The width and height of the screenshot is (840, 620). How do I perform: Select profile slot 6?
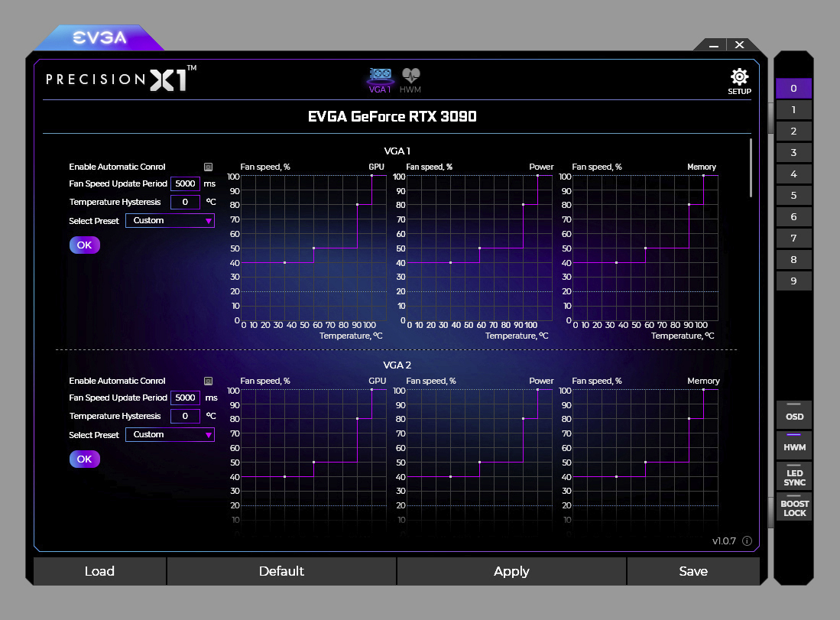[793, 217]
